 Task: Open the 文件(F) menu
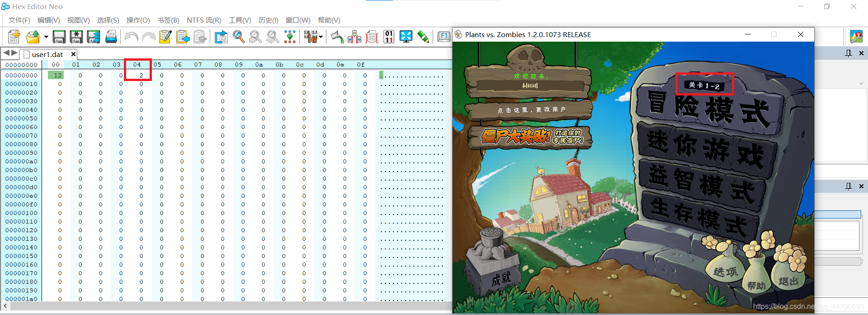(19, 20)
